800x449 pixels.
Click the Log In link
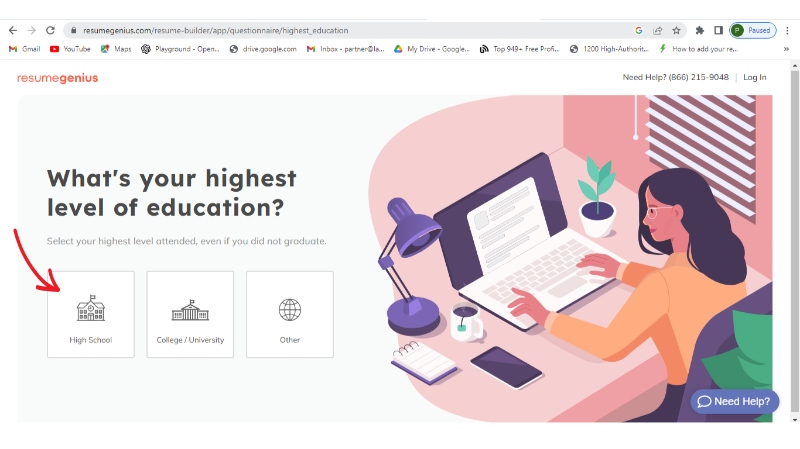(755, 78)
